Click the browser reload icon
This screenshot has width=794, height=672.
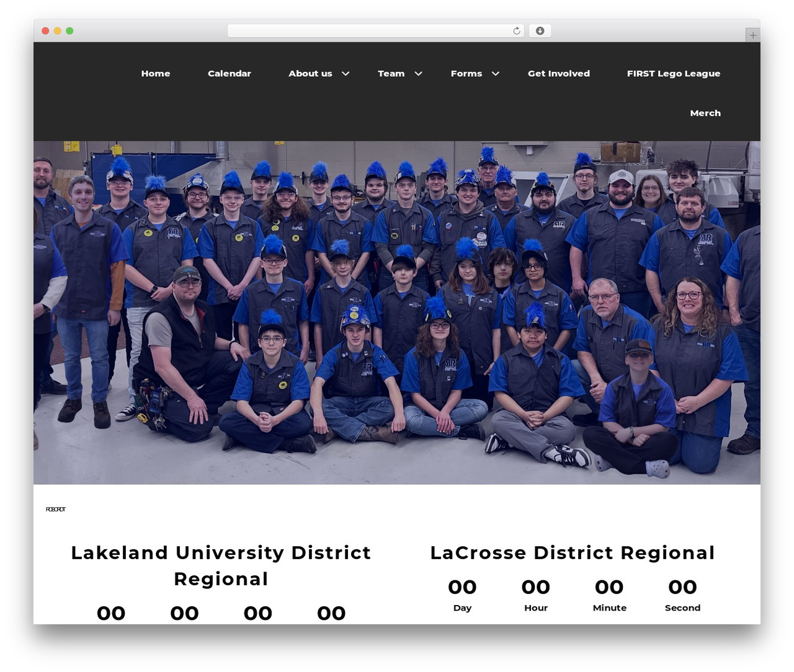(x=516, y=31)
